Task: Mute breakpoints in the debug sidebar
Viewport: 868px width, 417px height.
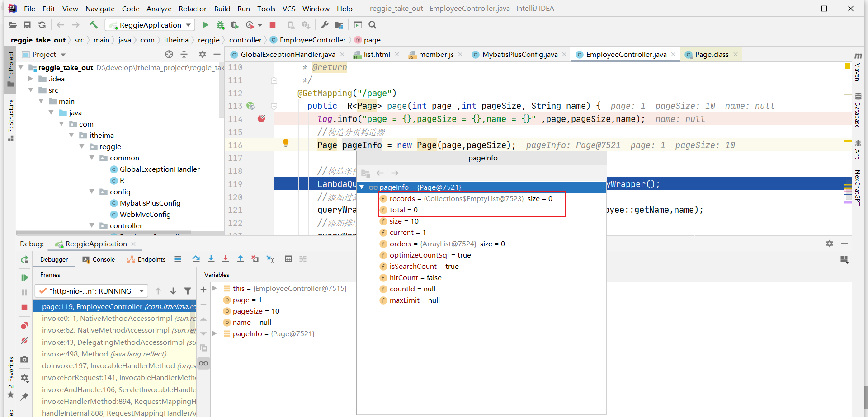Action: pos(24,341)
